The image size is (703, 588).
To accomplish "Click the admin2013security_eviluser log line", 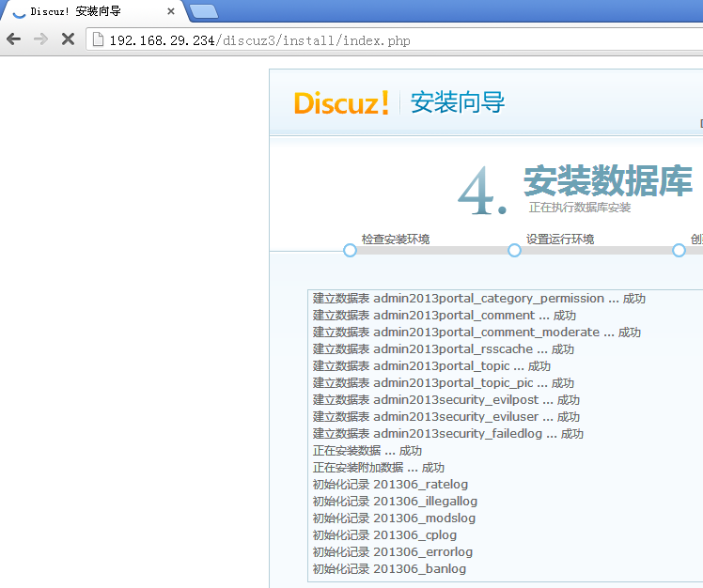I will [446, 417].
